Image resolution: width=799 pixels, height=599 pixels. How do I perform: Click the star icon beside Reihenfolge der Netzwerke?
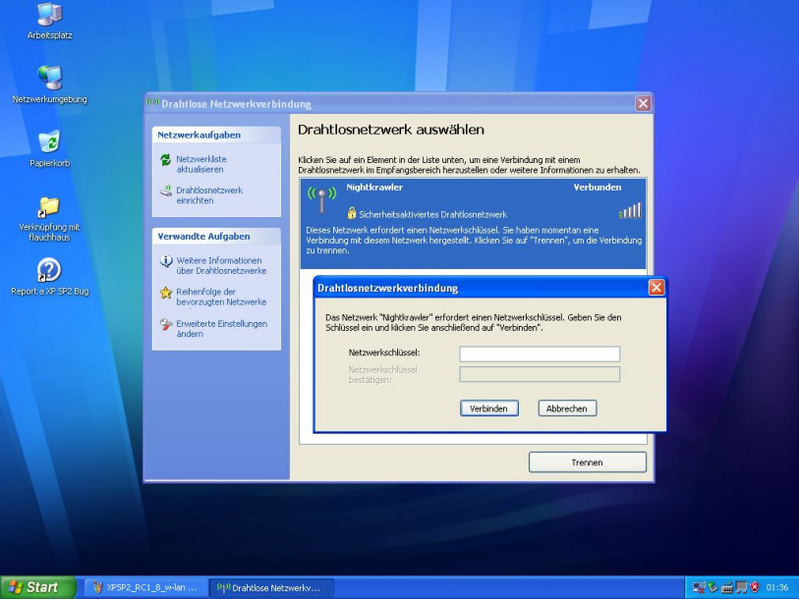166,292
